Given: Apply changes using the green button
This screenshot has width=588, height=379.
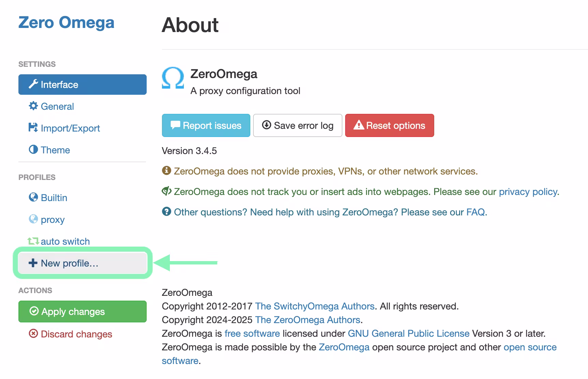Looking at the screenshot, I should tap(82, 312).
